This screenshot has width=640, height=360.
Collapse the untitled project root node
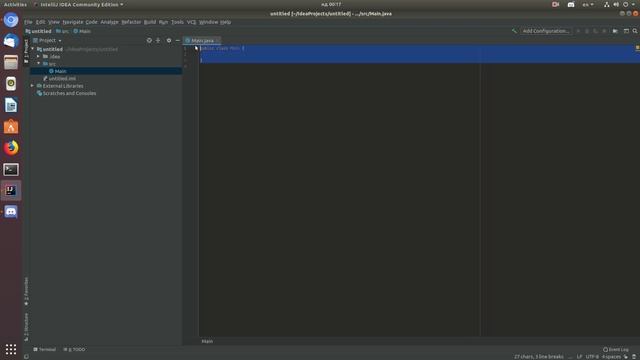click(33, 49)
